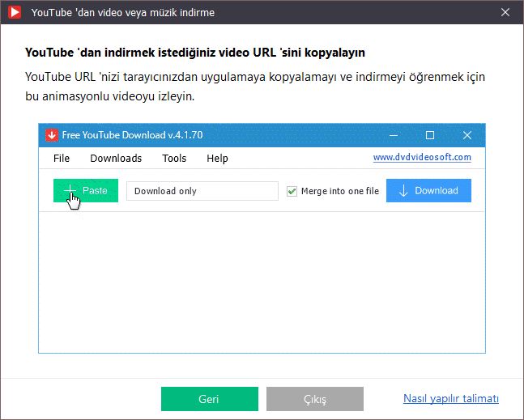Click the green Paste button in the animation
The height and width of the screenshot is (420, 524).
pyautogui.click(x=86, y=191)
